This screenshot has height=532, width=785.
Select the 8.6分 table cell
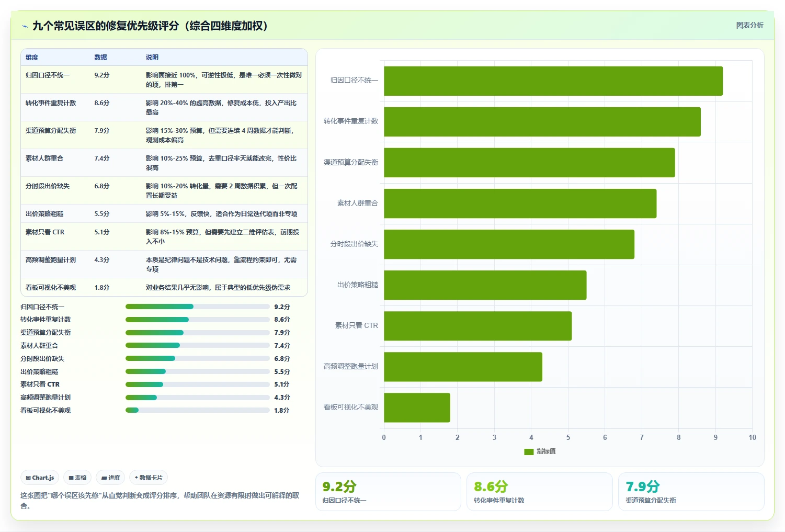pos(102,103)
